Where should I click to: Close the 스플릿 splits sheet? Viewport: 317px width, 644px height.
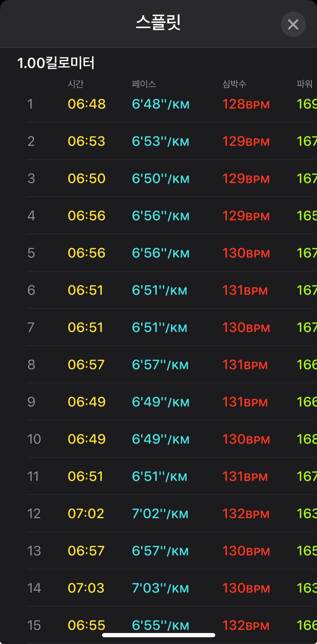point(293,24)
